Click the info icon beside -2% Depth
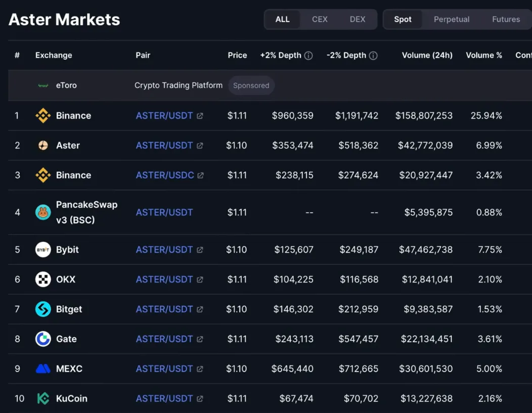The width and height of the screenshot is (532, 413). coord(373,56)
